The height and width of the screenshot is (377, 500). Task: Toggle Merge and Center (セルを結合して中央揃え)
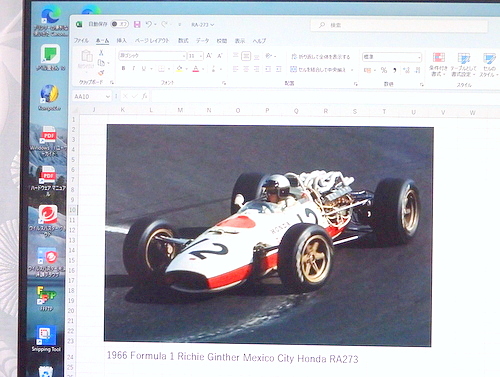click(318, 69)
